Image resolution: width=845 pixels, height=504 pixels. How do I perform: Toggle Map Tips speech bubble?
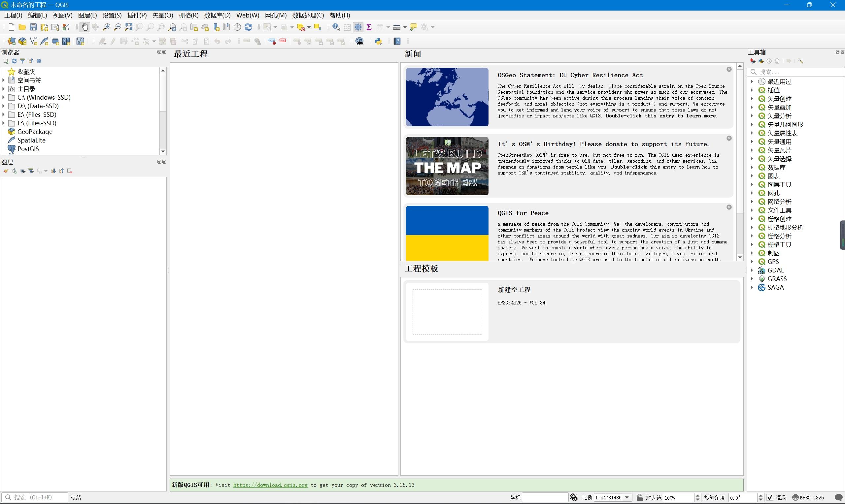tap(414, 27)
